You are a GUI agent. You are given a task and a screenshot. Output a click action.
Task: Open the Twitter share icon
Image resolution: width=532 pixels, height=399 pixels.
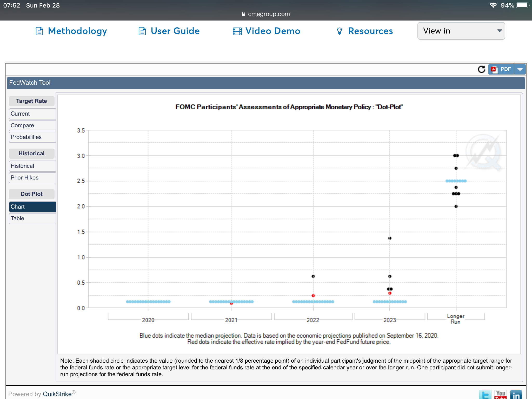point(485,395)
